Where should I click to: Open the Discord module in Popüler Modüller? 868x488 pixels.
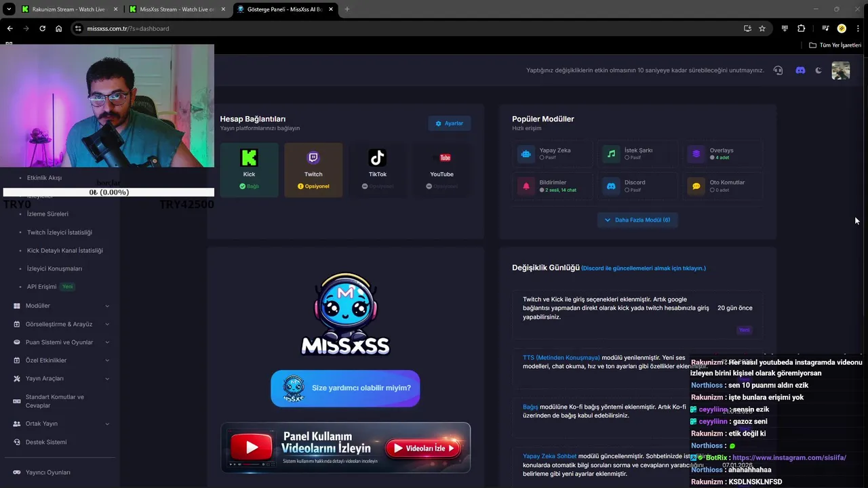[637, 186]
